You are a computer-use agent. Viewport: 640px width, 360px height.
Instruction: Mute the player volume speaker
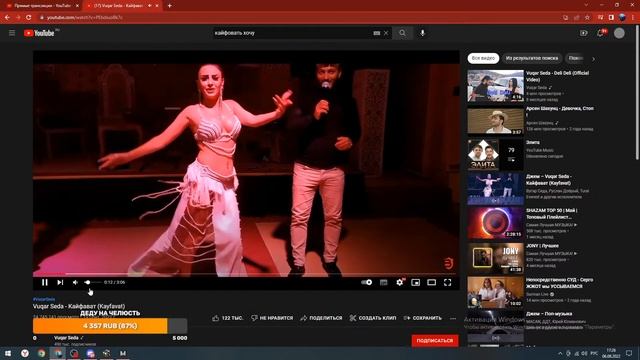pyautogui.click(x=75, y=282)
